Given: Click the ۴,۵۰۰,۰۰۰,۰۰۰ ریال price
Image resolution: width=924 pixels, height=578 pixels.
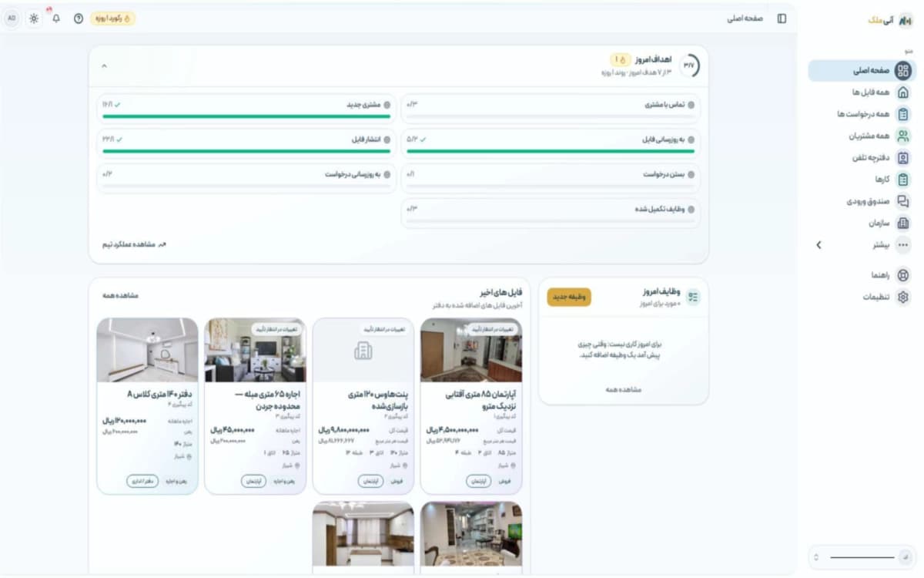Looking at the screenshot, I should point(454,429).
